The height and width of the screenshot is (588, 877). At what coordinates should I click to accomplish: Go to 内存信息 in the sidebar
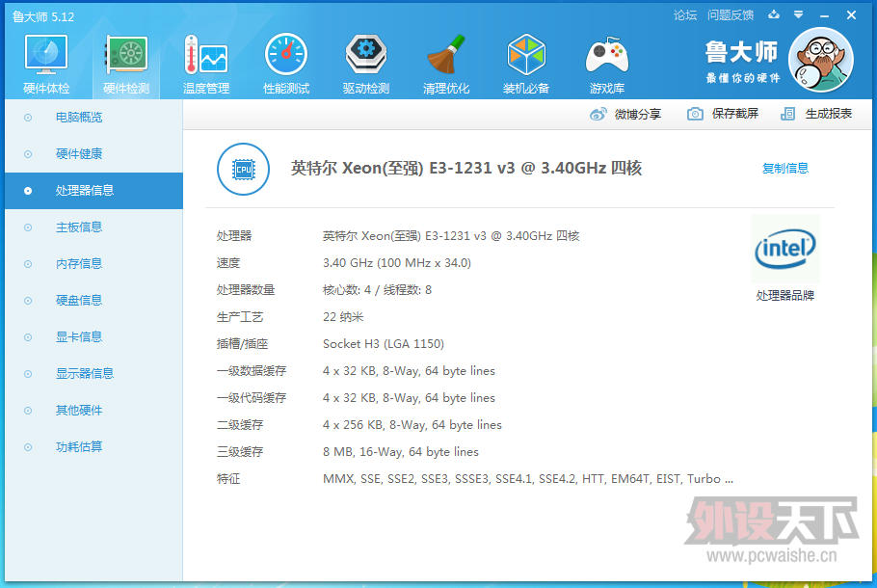pyautogui.click(x=79, y=264)
